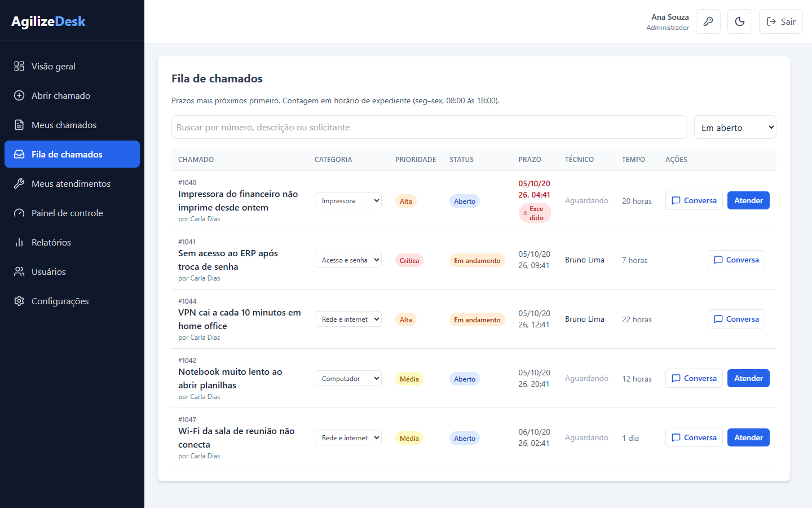This screenshot has width=812, height=508.
Task: Focus the ticket search input field
Action: pos(429,127)
